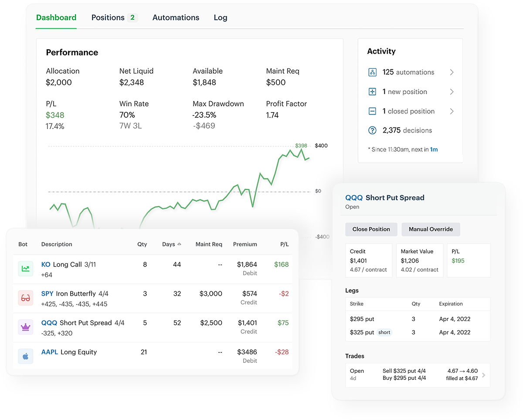Click the Manual Override button
The width and height of the screenshot is (523, 420).
431,229
